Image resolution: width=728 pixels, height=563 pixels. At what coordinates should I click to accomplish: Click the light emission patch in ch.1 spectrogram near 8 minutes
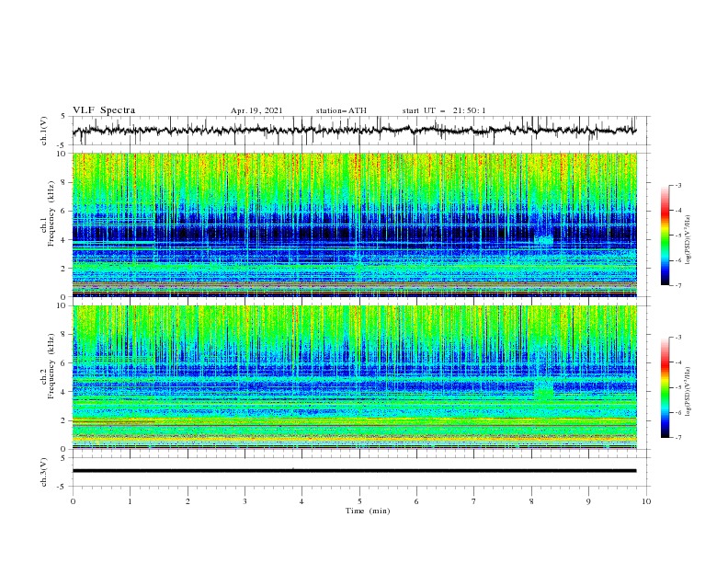pos(544,240)
